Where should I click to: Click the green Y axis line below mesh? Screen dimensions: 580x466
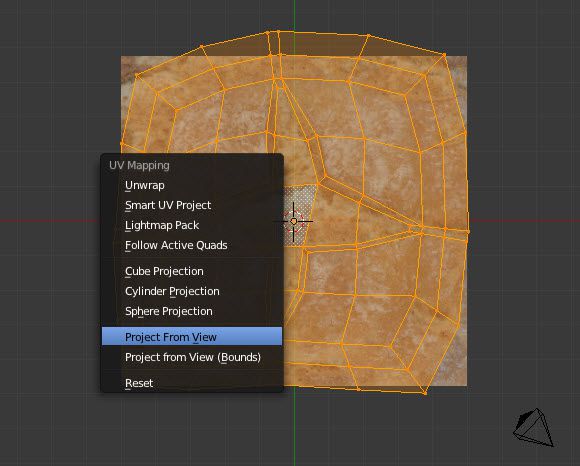tap(294, 429)
